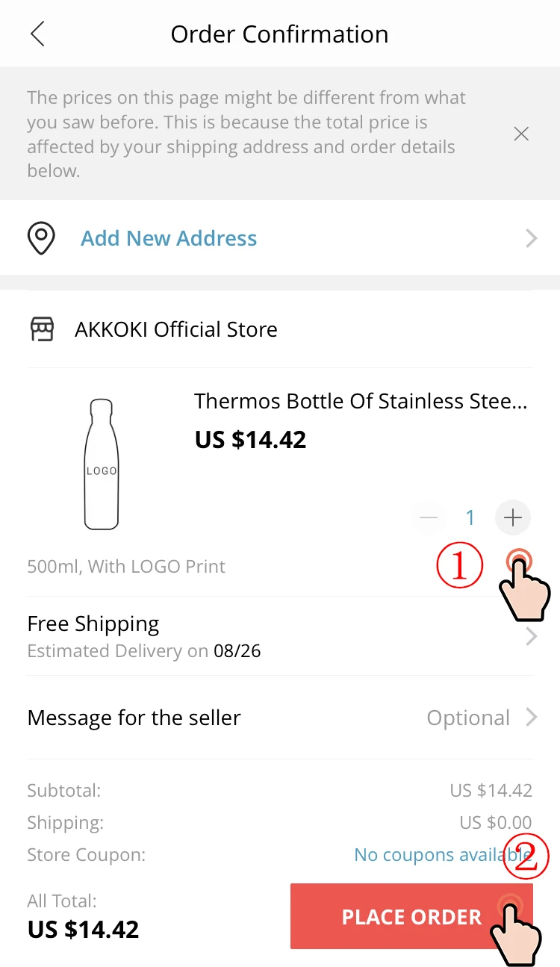Viewport: 560px width, 967px height.
Task: Tap the 500ml With LOGO Print variant
Action: coord(126,566)
